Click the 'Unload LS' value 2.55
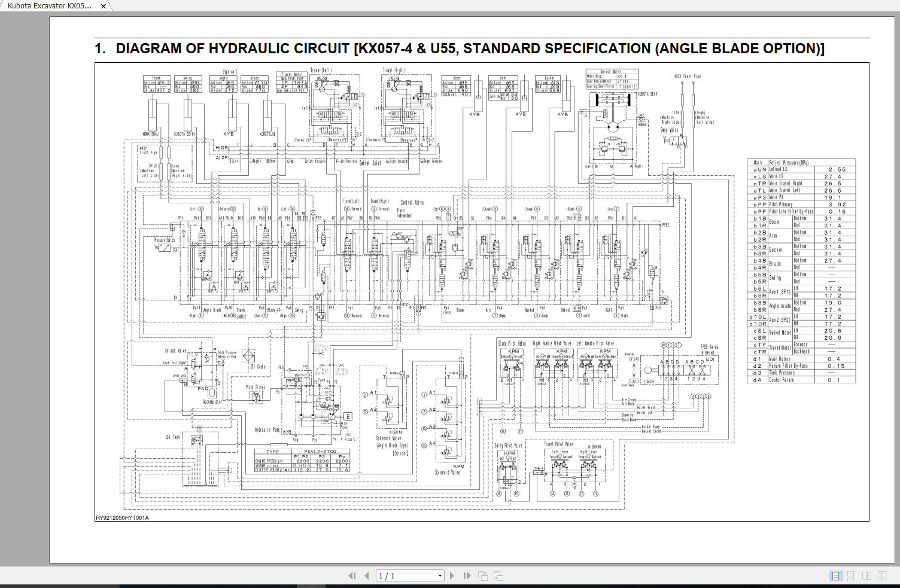The height and width of the screenshot is (588, 900). [x=837, y=169]
